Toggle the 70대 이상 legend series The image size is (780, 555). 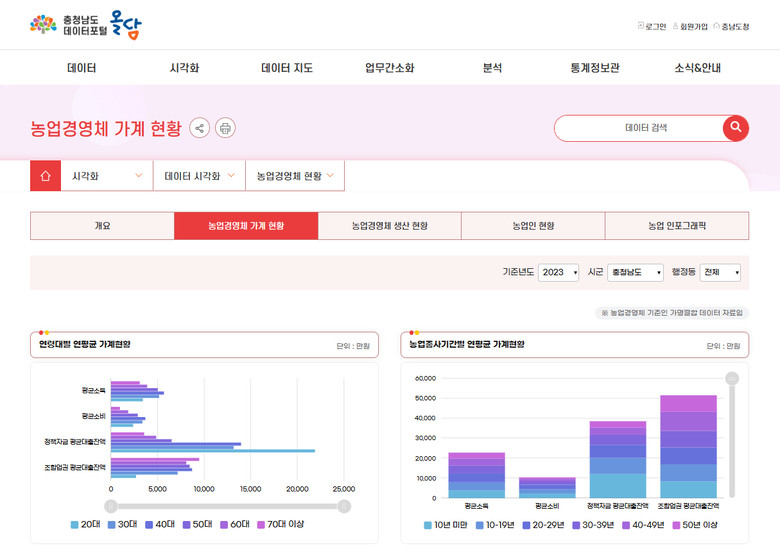tap(280, 524)
